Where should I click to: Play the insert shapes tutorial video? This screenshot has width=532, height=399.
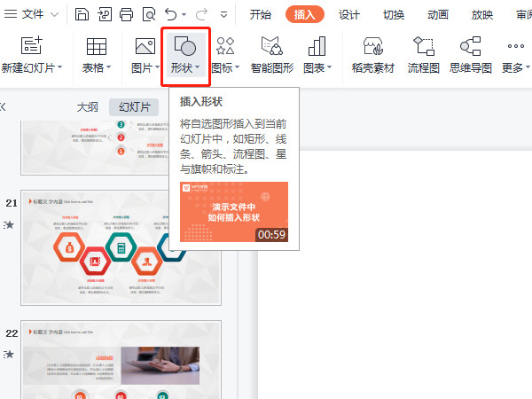click(234, 212)
